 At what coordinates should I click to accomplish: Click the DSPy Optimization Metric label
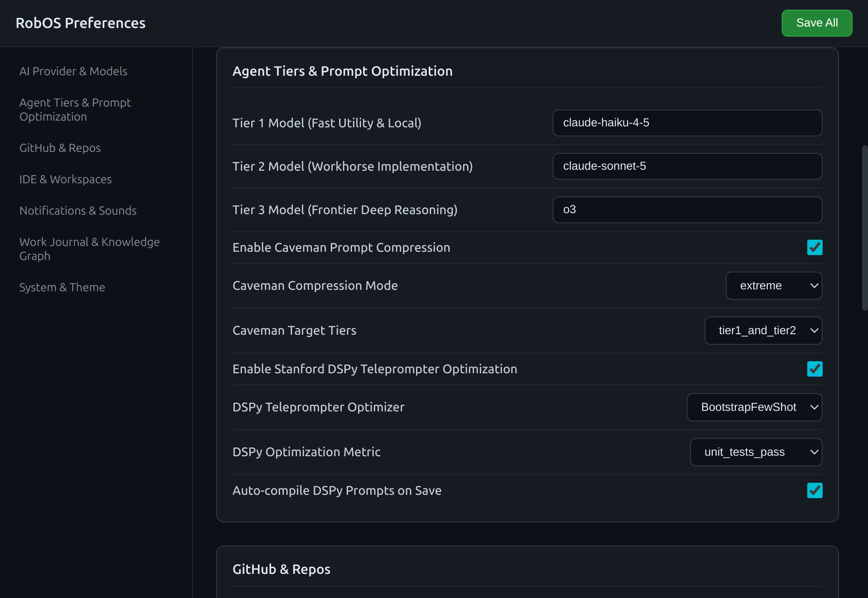pyautogui.click(x=307, y=452)
